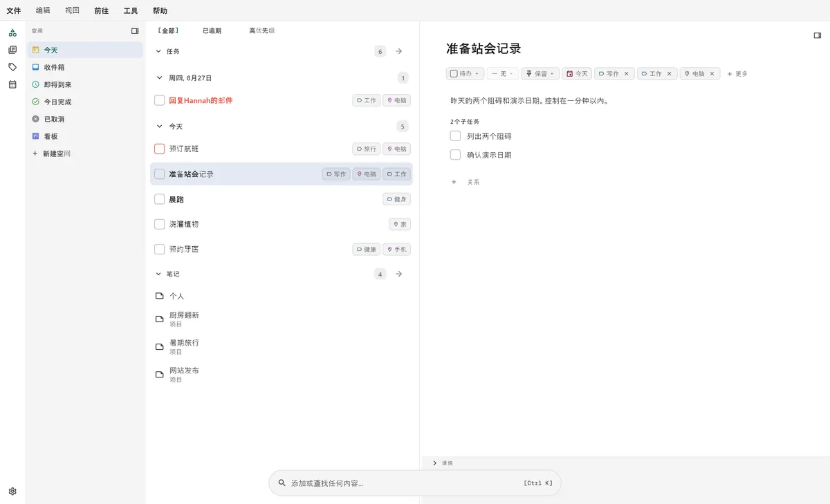Viewport: 830px width, 504px height.
Task: Select the 全部 filter tab
Action: click(x=168, y=30)
